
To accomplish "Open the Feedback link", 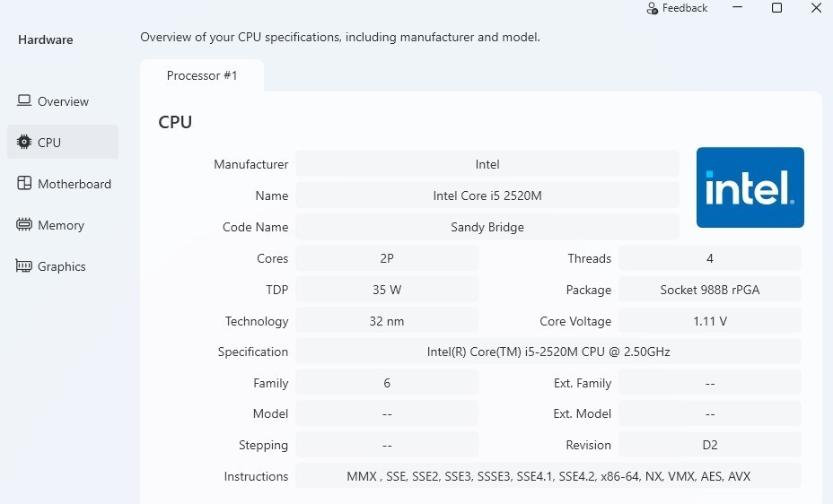I will point(678,8).
